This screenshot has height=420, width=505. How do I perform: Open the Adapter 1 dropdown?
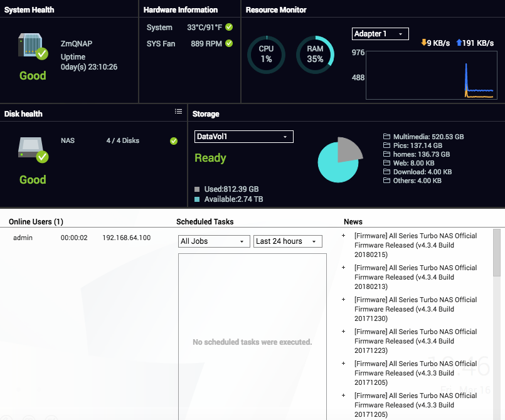380,34
